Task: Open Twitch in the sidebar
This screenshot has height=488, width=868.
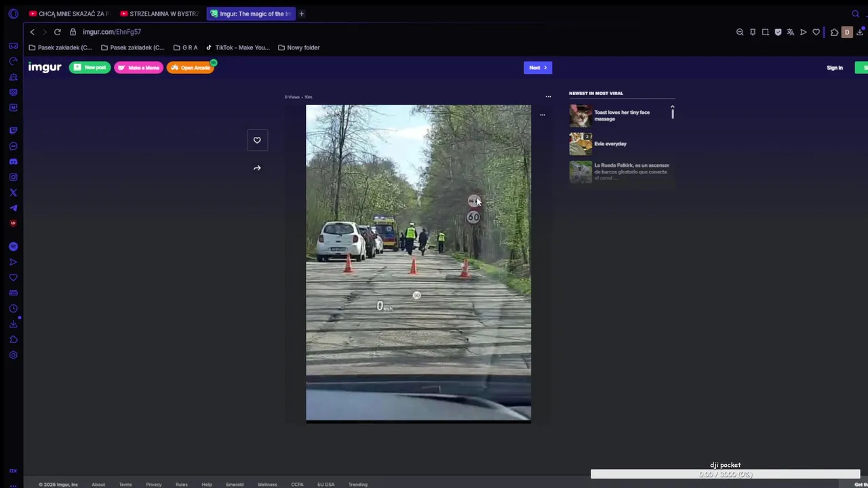Action: (13, 130)
